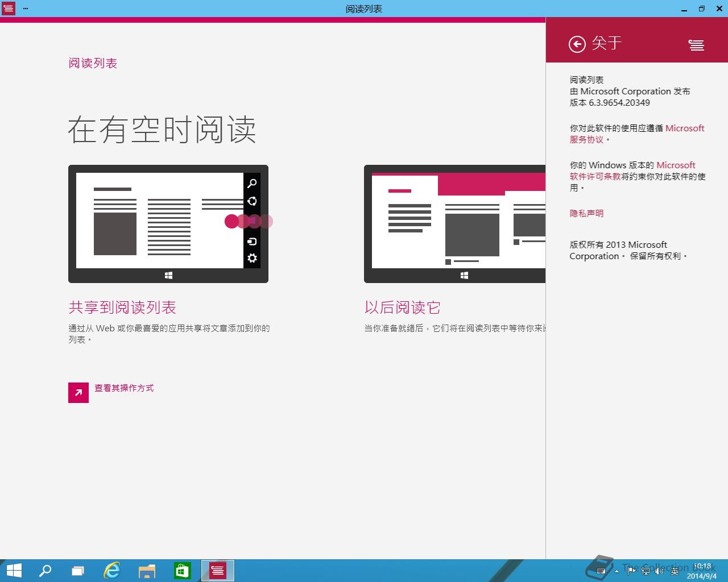The image size is (728, 582).
Task: Switch input language via 英 indicator
Action: coord(675,571)
